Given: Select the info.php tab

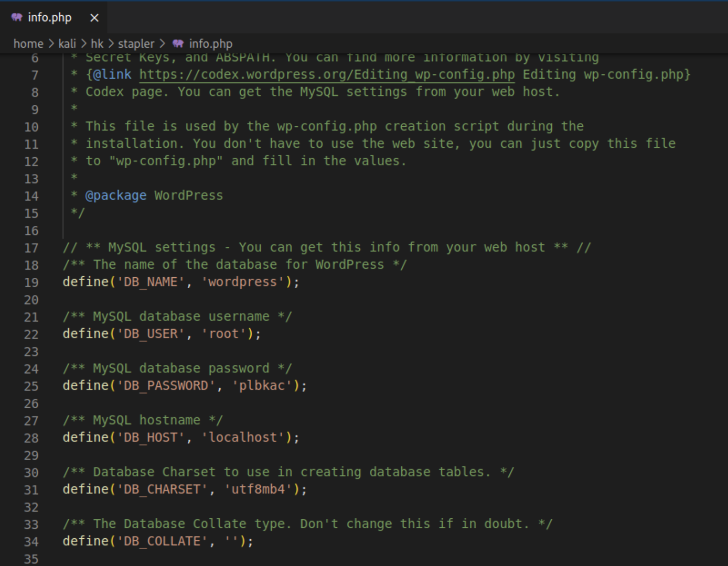Looking at the screenshot, I should [x=49, y=18].
